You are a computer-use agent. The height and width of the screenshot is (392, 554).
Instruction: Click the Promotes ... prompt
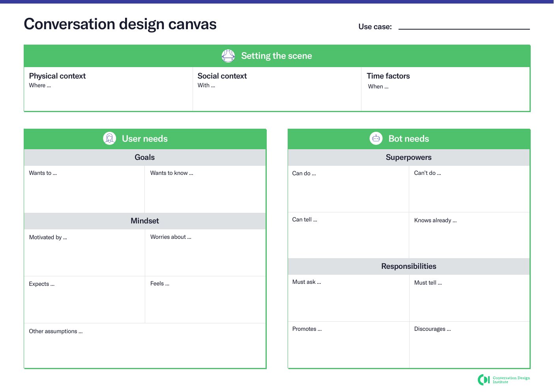tap(307, 329)
